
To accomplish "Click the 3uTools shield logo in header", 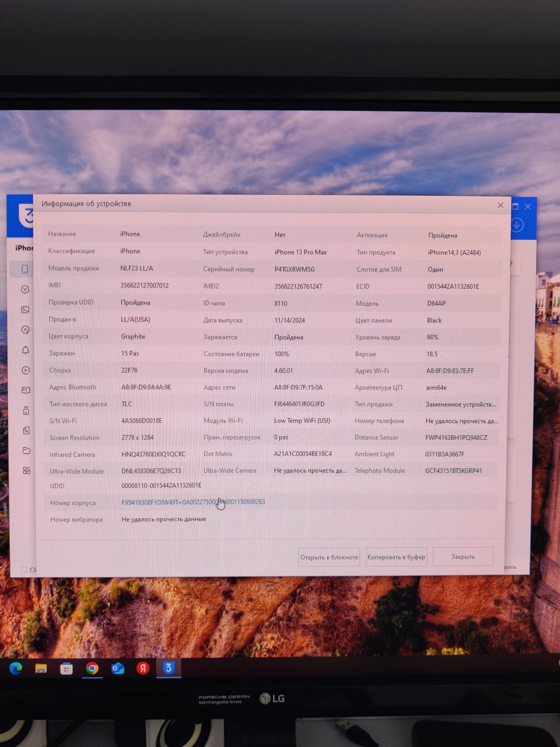I will [26, 216].
